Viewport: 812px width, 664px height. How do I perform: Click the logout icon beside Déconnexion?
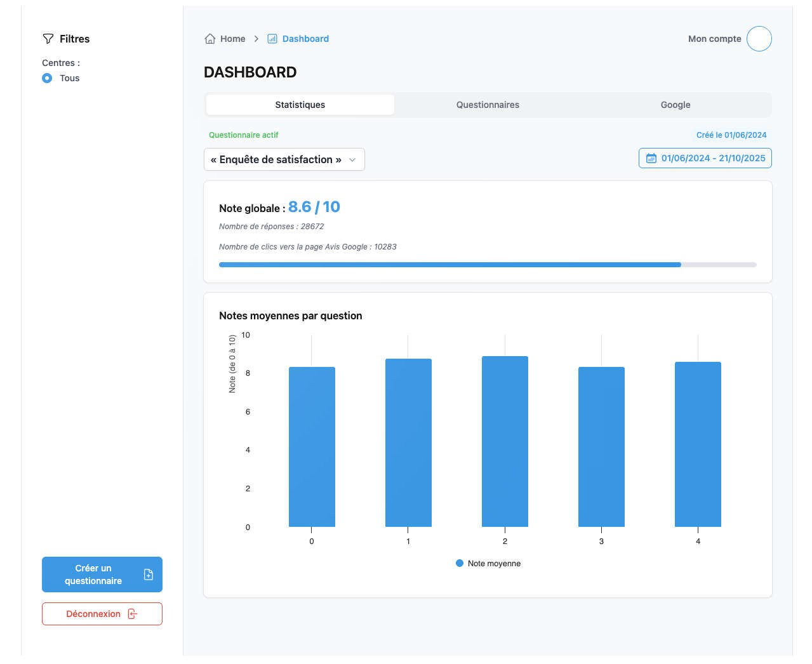click(x=132, y=614)
